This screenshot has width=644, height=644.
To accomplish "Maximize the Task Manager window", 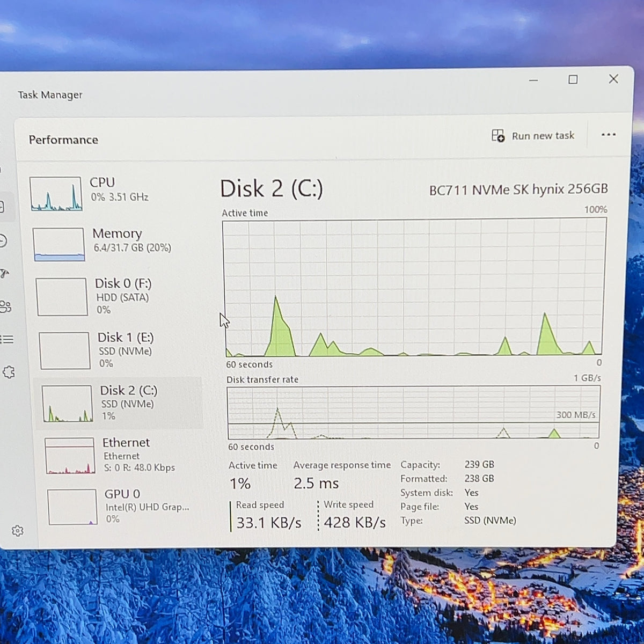I will click(573, 80).
